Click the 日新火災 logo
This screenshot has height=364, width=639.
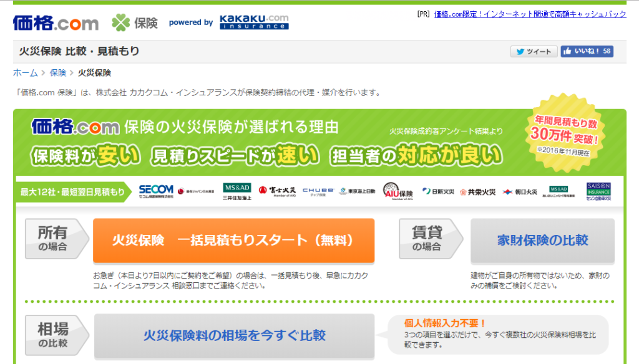[438, 191]
